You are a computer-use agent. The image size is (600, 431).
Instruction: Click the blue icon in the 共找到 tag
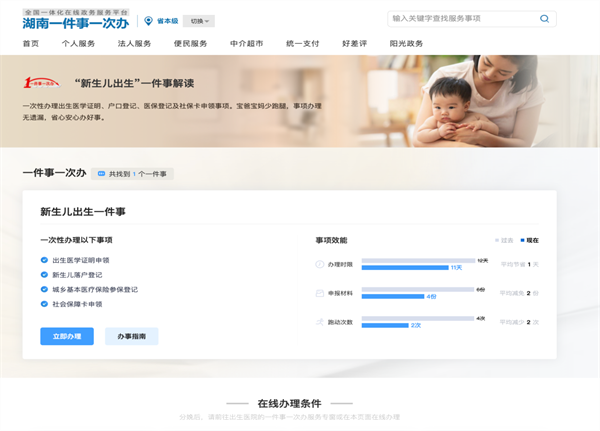(x=101, y=174)
